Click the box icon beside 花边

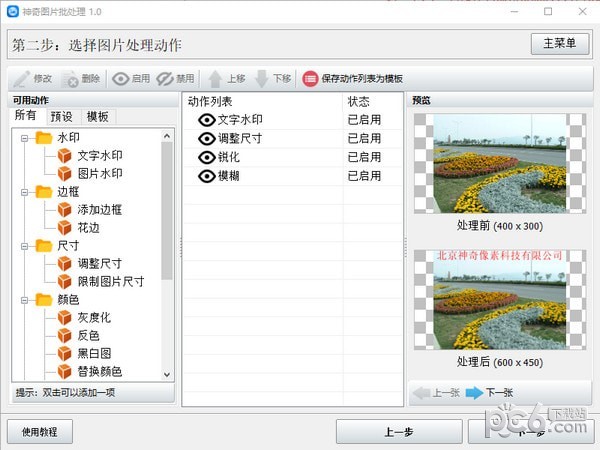pyautogui.click(x=64, y=227)
